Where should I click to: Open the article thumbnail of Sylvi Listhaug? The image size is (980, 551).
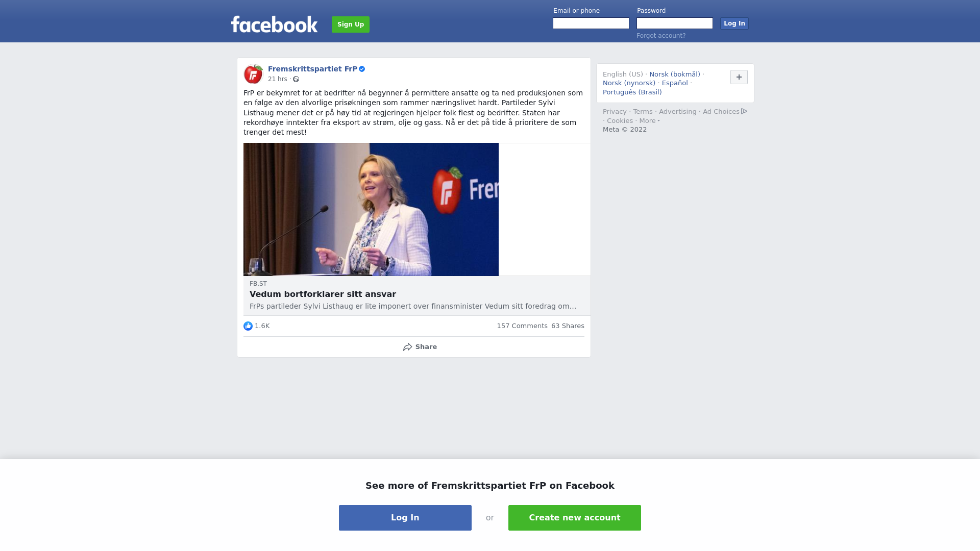coord(371,209)
